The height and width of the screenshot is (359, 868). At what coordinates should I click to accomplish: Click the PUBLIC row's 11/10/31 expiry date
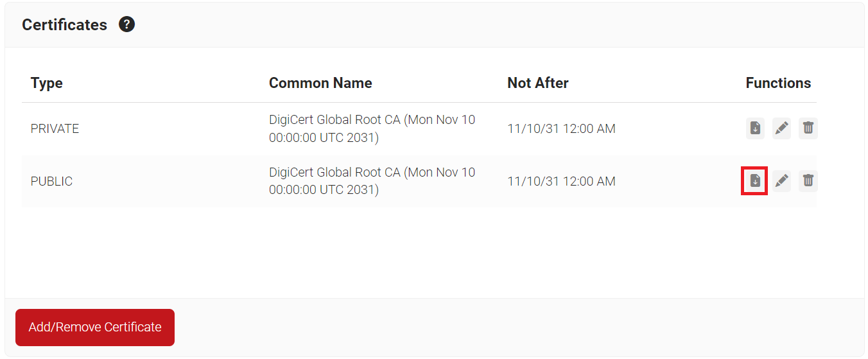(x=561, y=181)
